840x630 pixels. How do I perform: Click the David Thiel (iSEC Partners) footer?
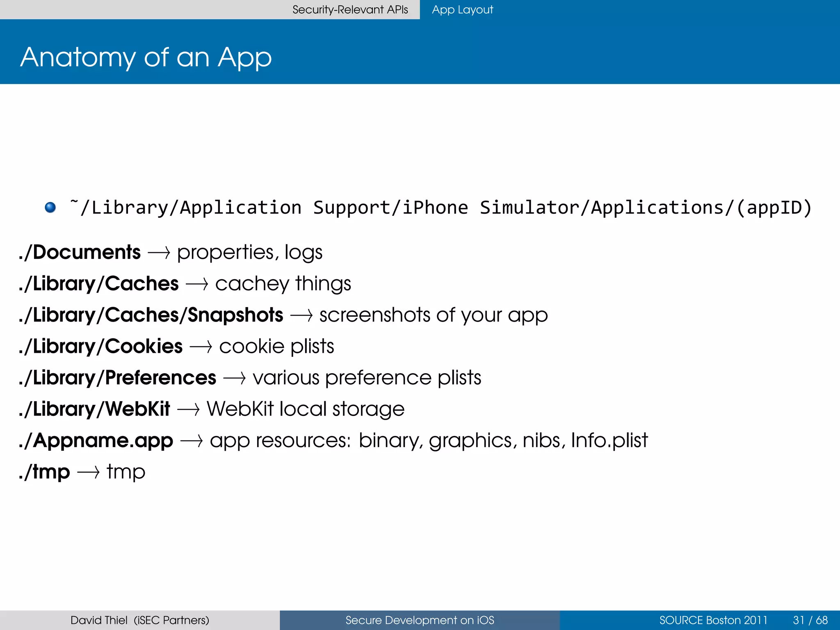pyautogui.click(x=140, y=620)
